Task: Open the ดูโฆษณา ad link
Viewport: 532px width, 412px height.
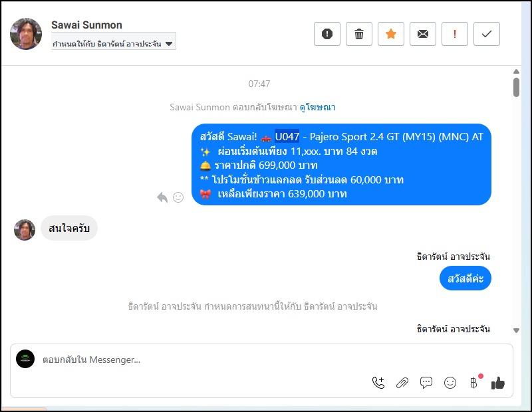Action: click(x=318, y=107)
